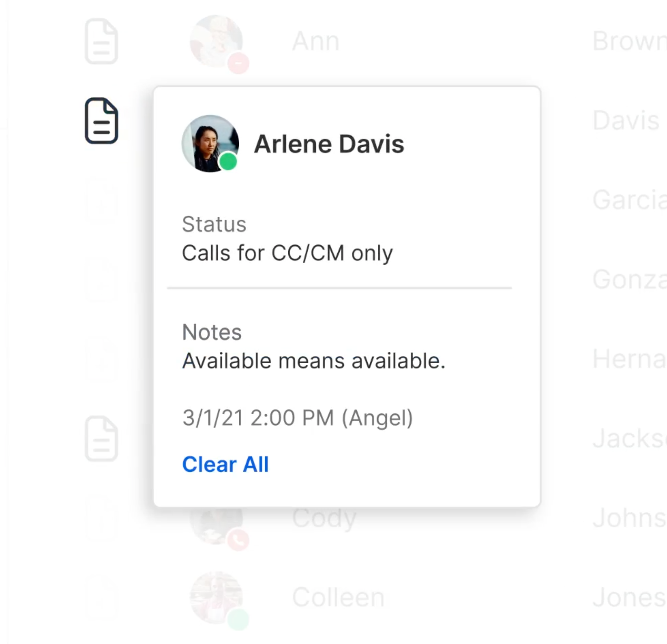
Task: Select Arlene Davis's profile photo
Action: pyautogui.click(x=210, y=143)
